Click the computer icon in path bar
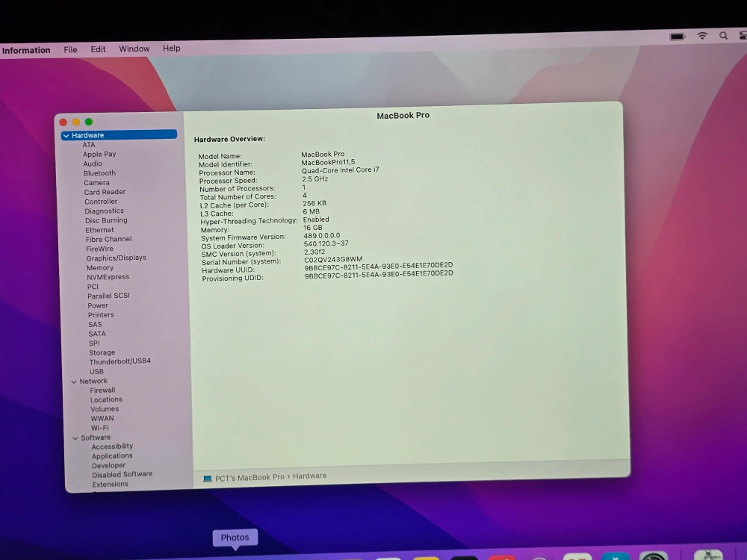The height and width of the screenshot is (560, 747). [x=208, y=479]
